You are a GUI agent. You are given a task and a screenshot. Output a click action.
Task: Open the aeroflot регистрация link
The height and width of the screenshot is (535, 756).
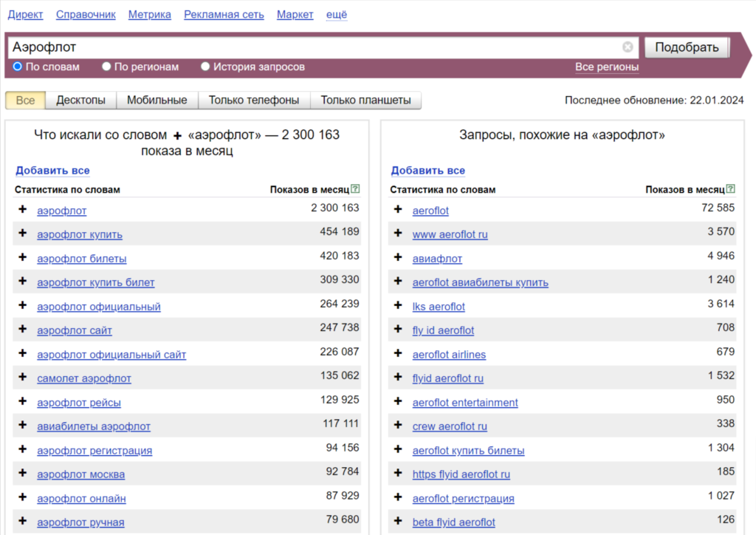(x=464, y=499)
